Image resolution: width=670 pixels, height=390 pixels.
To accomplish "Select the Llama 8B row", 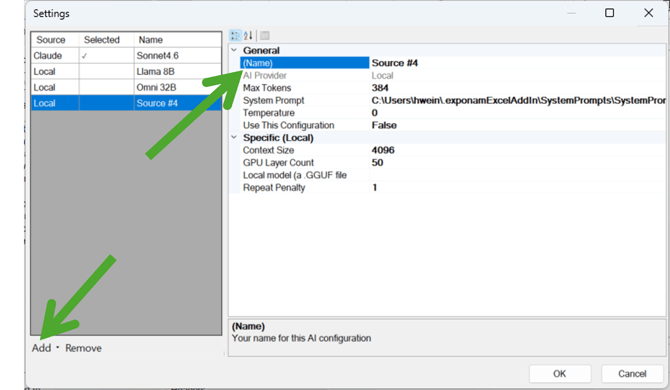I will tap(126, 71).
